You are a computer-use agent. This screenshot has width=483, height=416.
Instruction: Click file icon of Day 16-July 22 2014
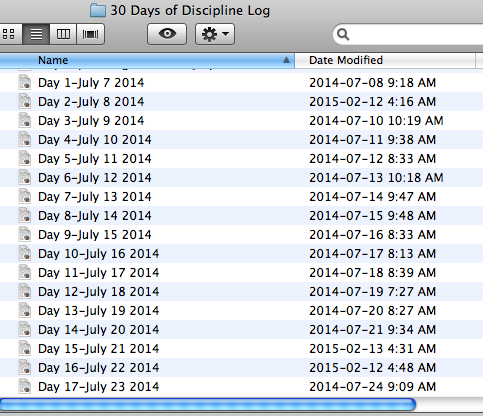25,367
